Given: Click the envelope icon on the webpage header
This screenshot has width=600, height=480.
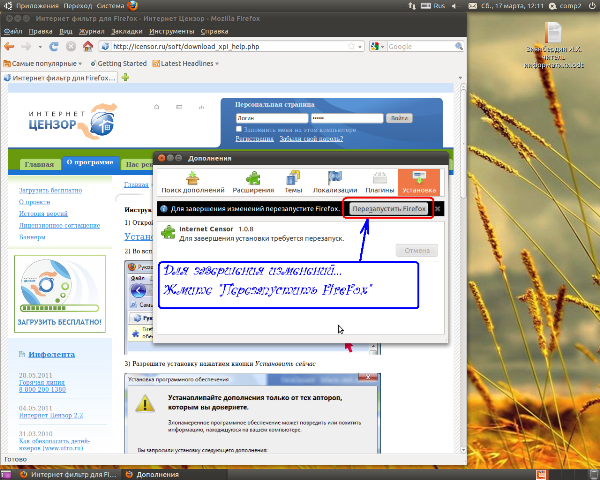Looking at the screenshot, I should click(x=179, y=107).
